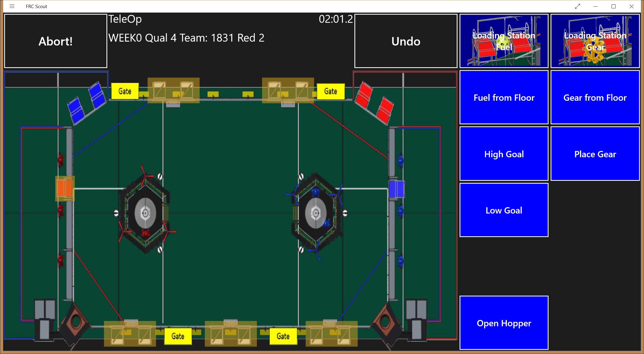644x354 pixels.
Task: Log a High Goal score
Action: tap(504, 154)
